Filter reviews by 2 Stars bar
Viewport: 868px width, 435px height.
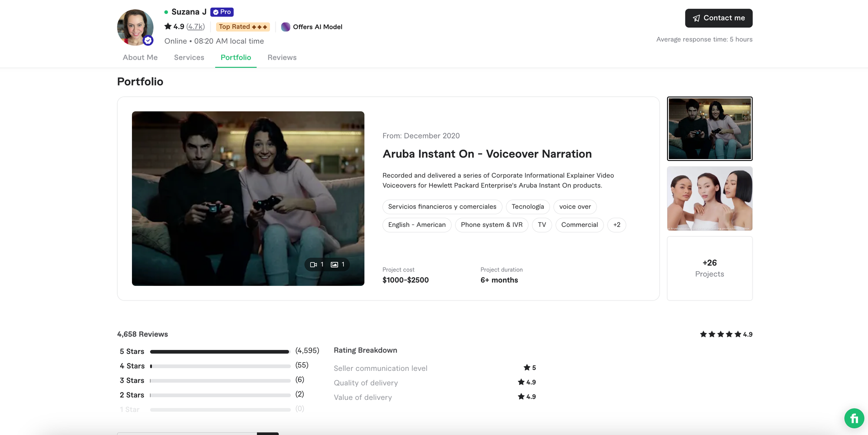pos(220,396)
